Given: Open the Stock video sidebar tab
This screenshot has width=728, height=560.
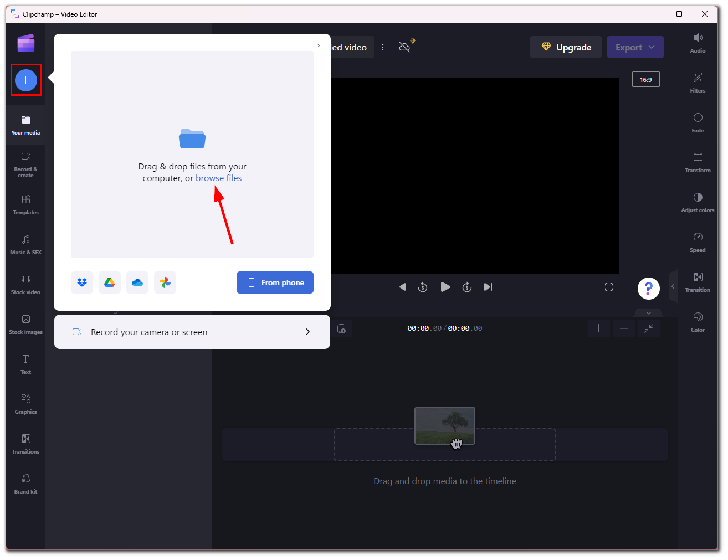Looking at the screenshot, I should tap(25, 284).
